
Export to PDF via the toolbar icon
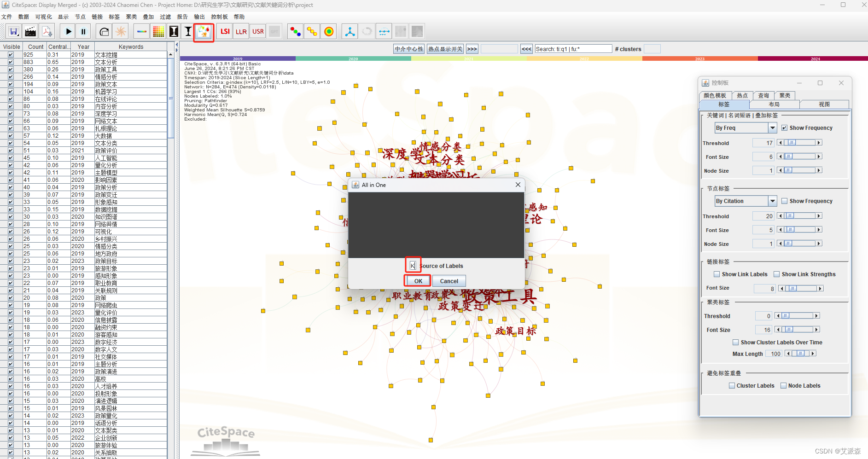pyautogui.click(x=47, y=31)
